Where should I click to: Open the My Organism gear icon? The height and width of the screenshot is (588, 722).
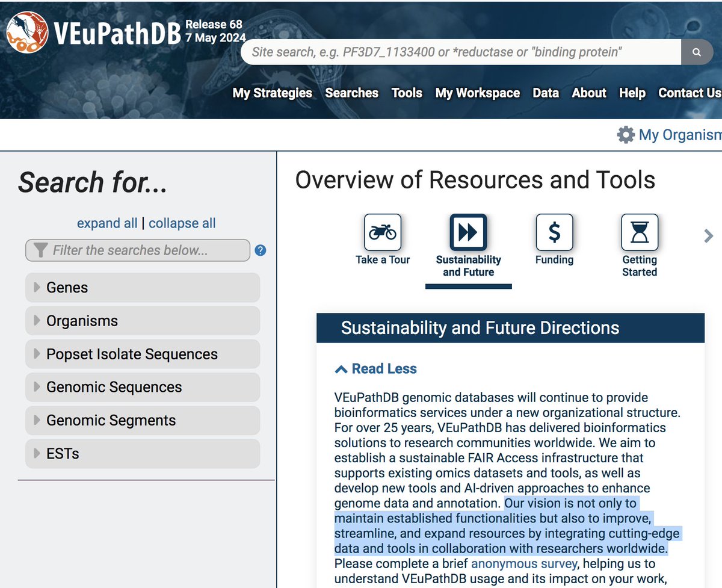click(x=626, y=134)
